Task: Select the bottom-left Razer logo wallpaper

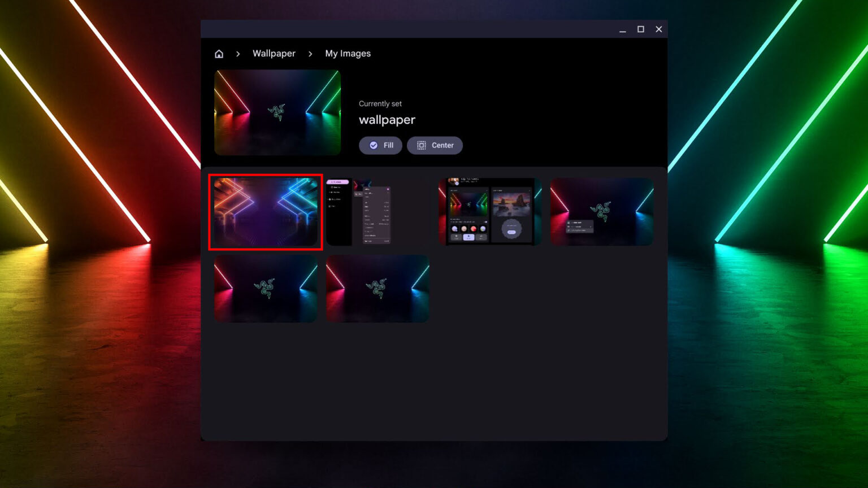Action: [265, 289]
